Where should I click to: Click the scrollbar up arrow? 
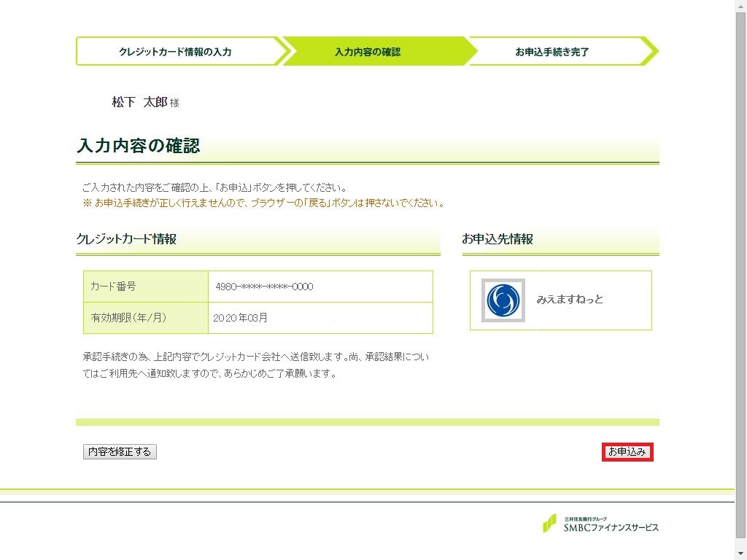740,5
